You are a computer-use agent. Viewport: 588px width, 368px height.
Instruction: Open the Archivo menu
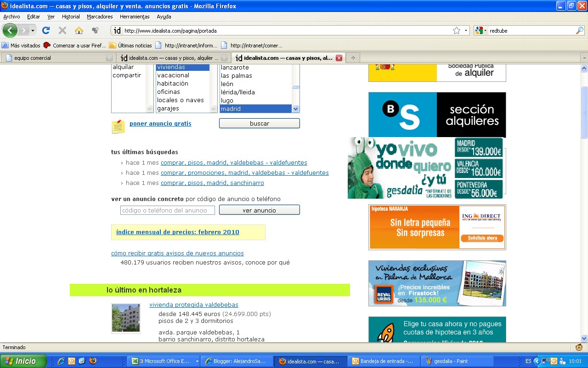[11, 17]
